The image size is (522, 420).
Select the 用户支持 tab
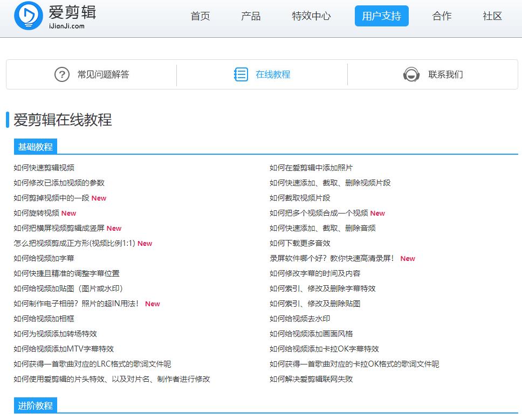[x=381, y=16]
